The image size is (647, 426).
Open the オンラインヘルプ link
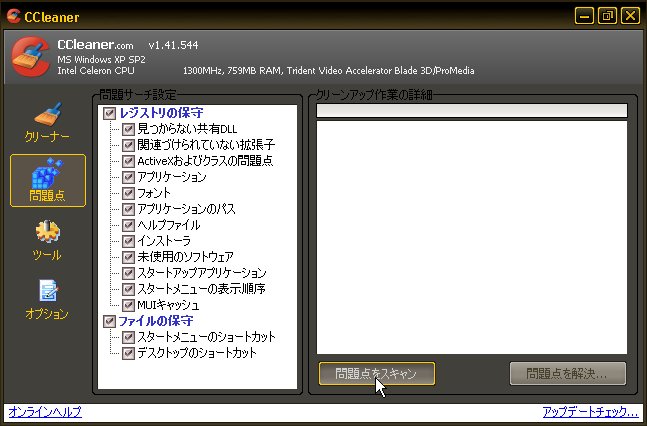pos(45,412)
